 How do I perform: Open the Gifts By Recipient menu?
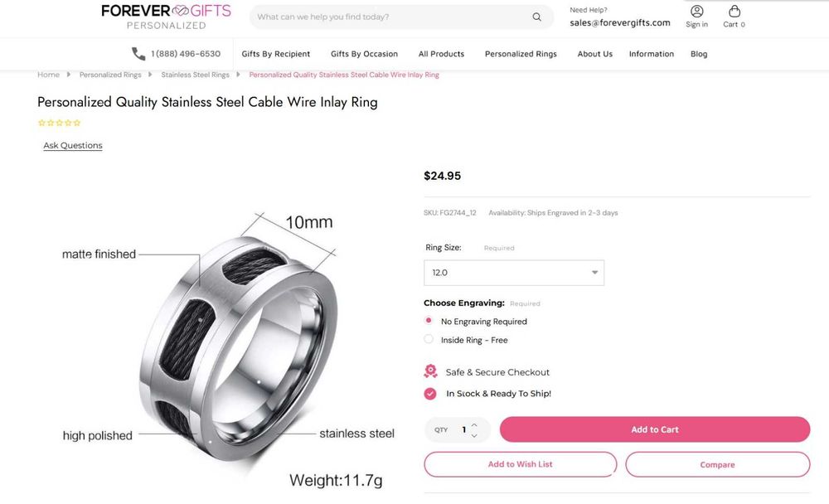pos(275,54)
